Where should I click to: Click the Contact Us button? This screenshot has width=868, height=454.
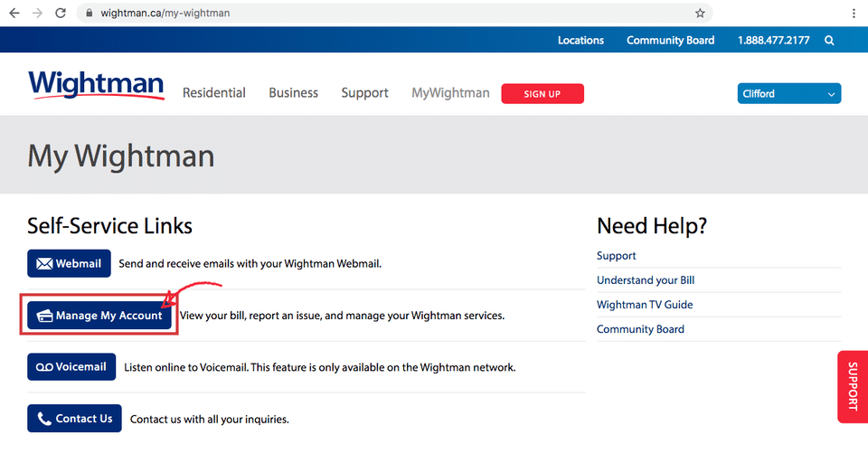pos(74,419)
